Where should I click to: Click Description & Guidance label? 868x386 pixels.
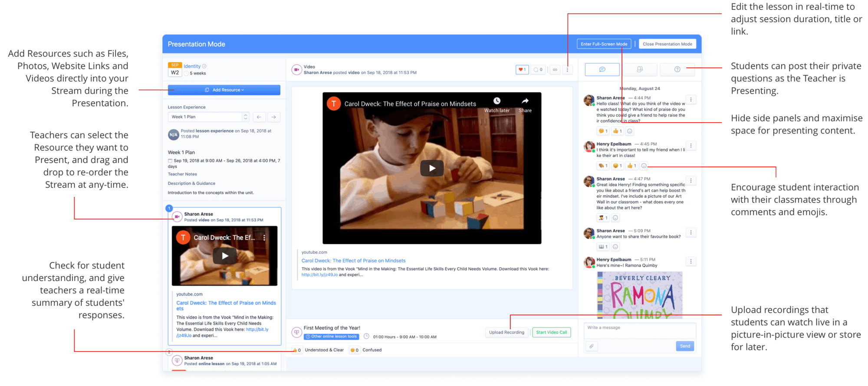[191, 183]
